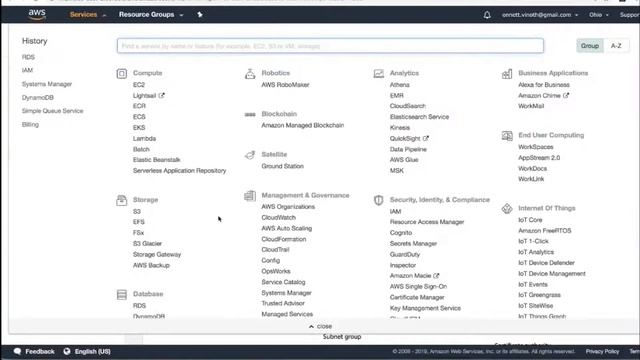Open Elastic Beanstalk service
This screenshot has width=640, height=360.
(156, 160)
